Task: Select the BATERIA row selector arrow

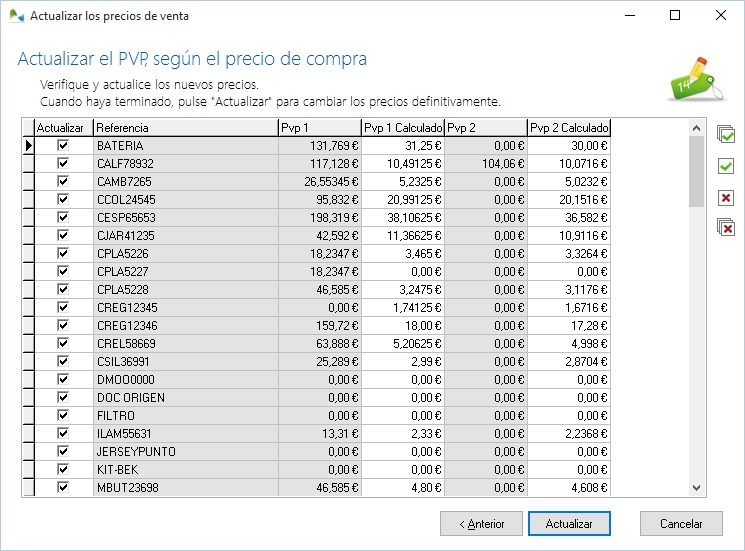Action: [x=29, y=145]
